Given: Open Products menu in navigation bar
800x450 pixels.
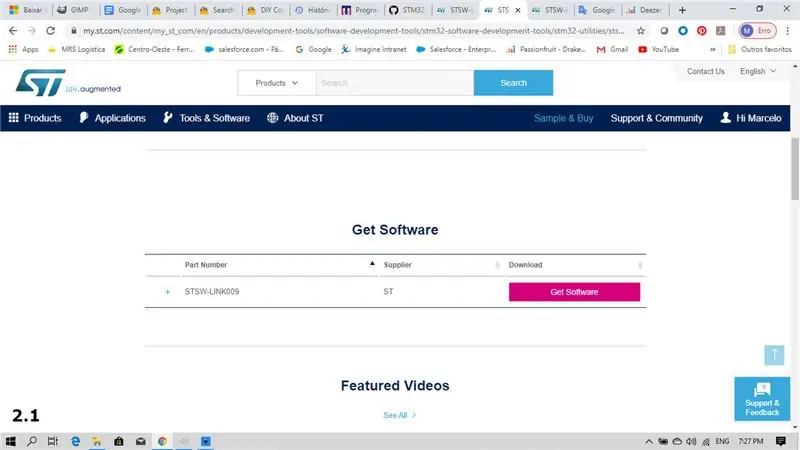Looking at the screenshot, I should pyautogui.click(x=35, y=118).
